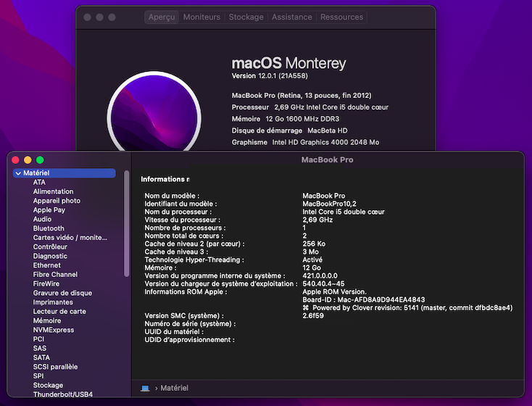Screen dimensions: 532x406
Task: Click the Nom du modèle label
Action: pyautogui.click(x=172, y=196)
